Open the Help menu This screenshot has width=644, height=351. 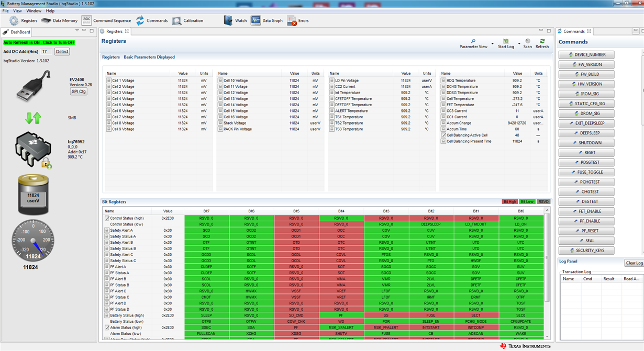pyautogui.click(x=50, y=10)
